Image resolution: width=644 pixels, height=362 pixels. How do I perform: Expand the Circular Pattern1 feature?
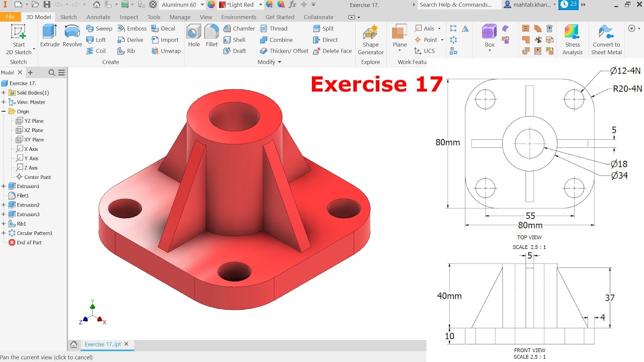click(4, 233)
